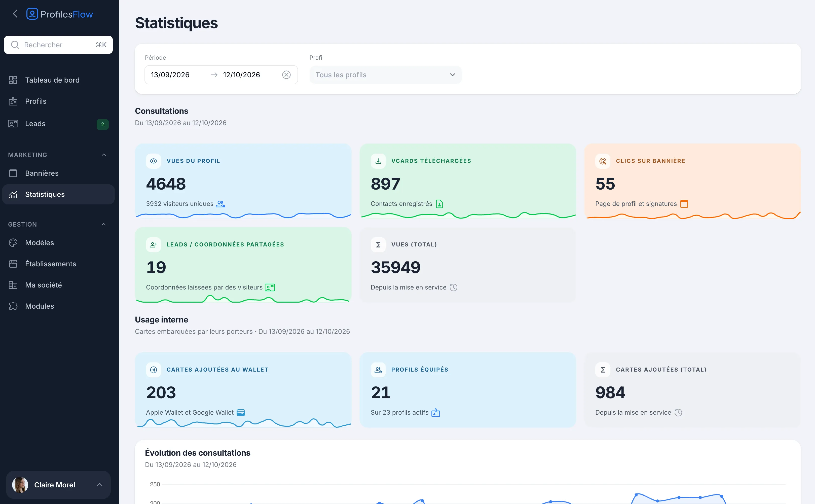Click the 35949 total views value
Viewport: 815px width, 504px height.
click(395, 268)
